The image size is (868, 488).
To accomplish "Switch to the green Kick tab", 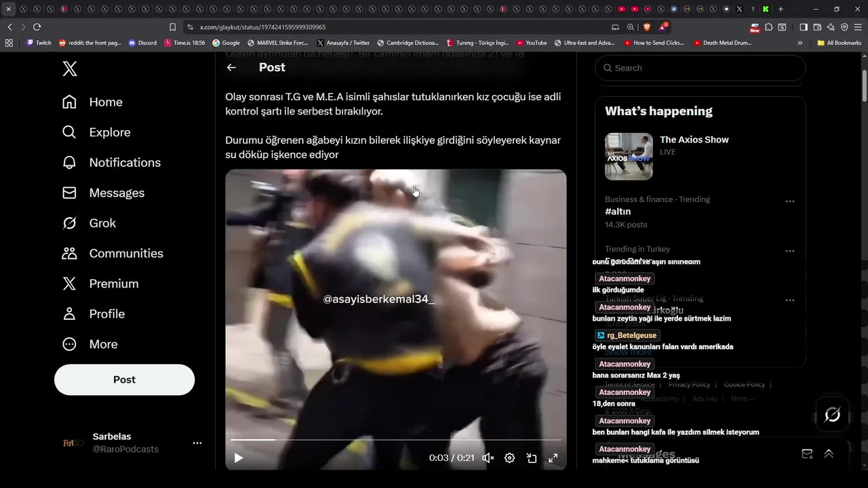I will (x=765, y=9).
